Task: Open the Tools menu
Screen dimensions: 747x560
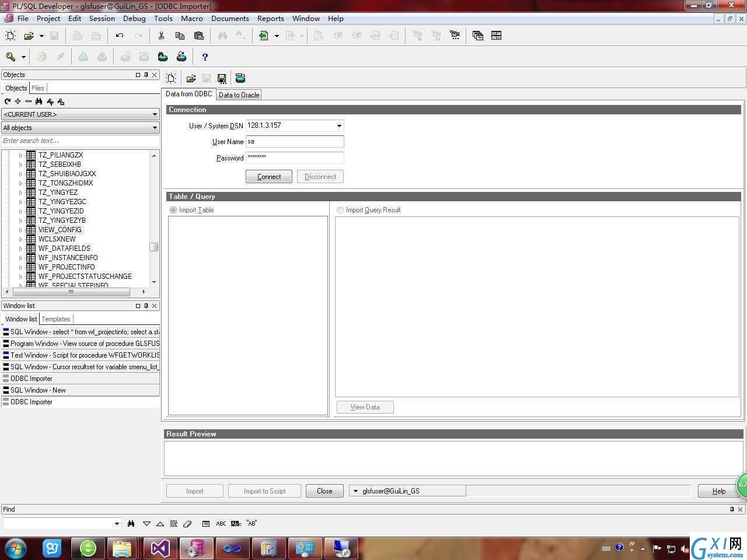Action: [x=163, y=19]
